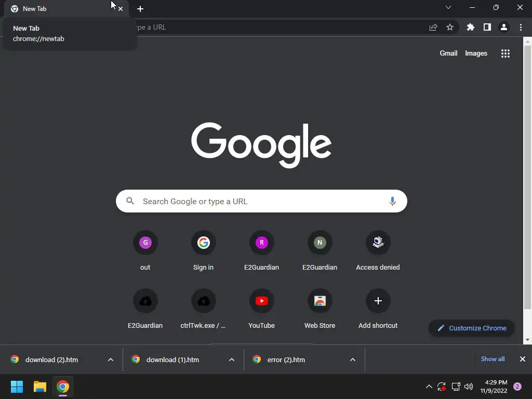Expand options for download (1).htm

pyautogui.click(x=232, y=360)
